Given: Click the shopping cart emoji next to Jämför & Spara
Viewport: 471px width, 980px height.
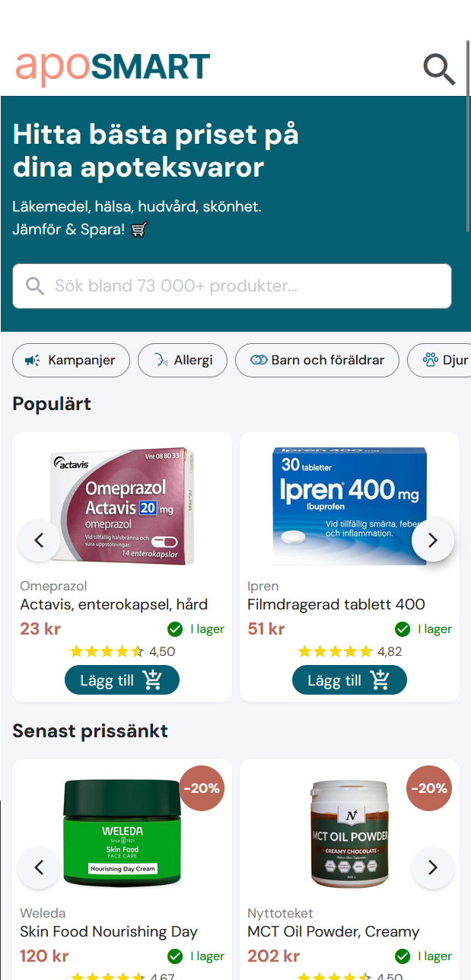Looking at the screenshot, I should (138, 229).
